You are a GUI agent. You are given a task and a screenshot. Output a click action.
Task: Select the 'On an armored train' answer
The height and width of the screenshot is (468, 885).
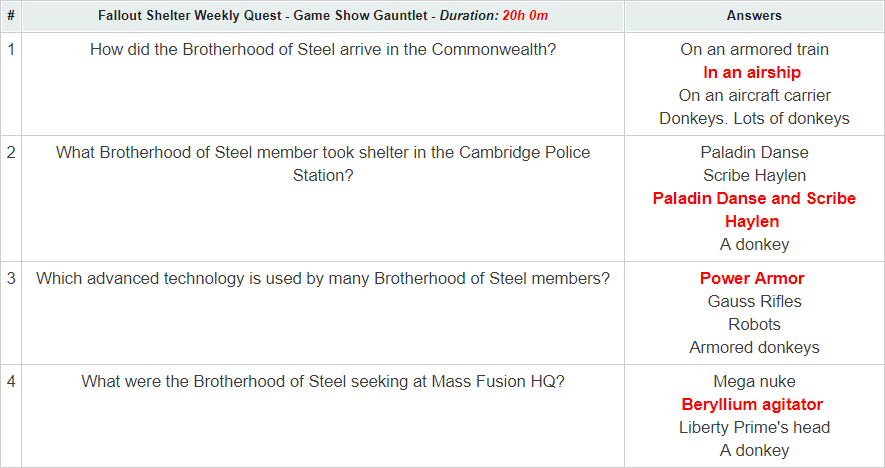(x=754, y=49)
